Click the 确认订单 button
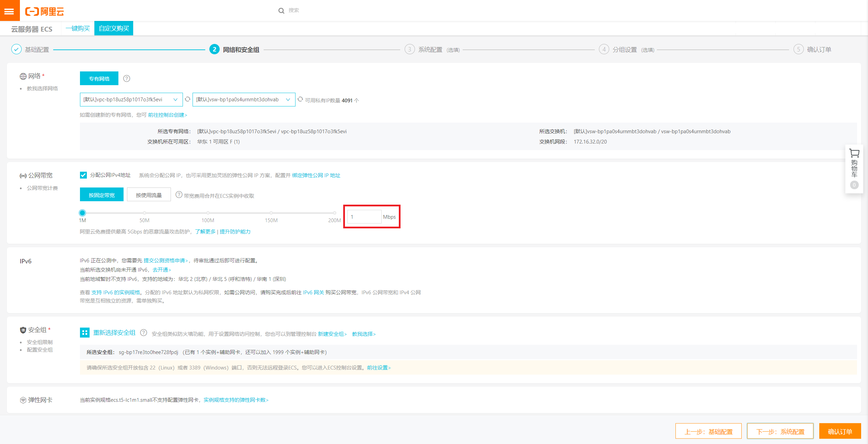 pos(840,431)
